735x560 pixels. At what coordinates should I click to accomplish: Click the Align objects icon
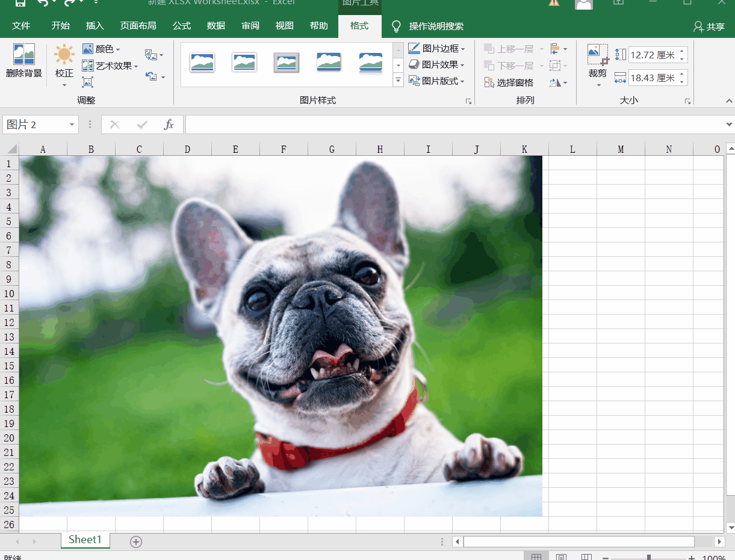click(556, 49)
